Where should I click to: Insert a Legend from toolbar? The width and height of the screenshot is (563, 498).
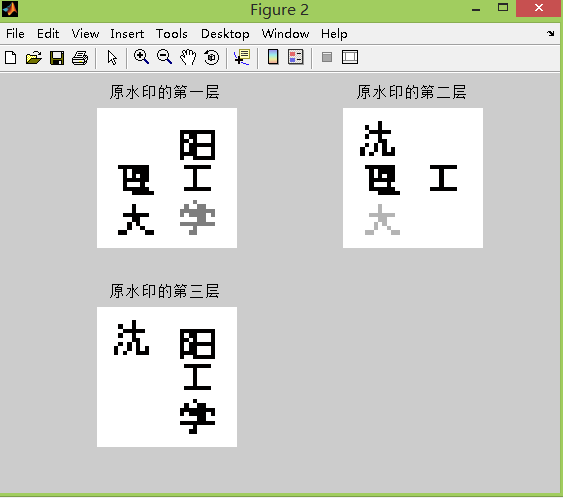[296, 57]
